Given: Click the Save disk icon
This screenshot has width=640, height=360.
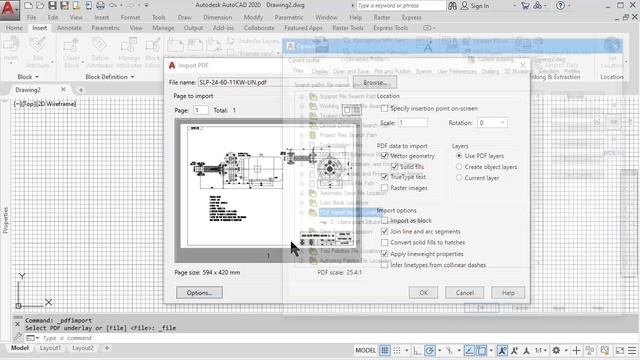Looking at the screenshot, I should pyautogui.click(x=52, y=6).
